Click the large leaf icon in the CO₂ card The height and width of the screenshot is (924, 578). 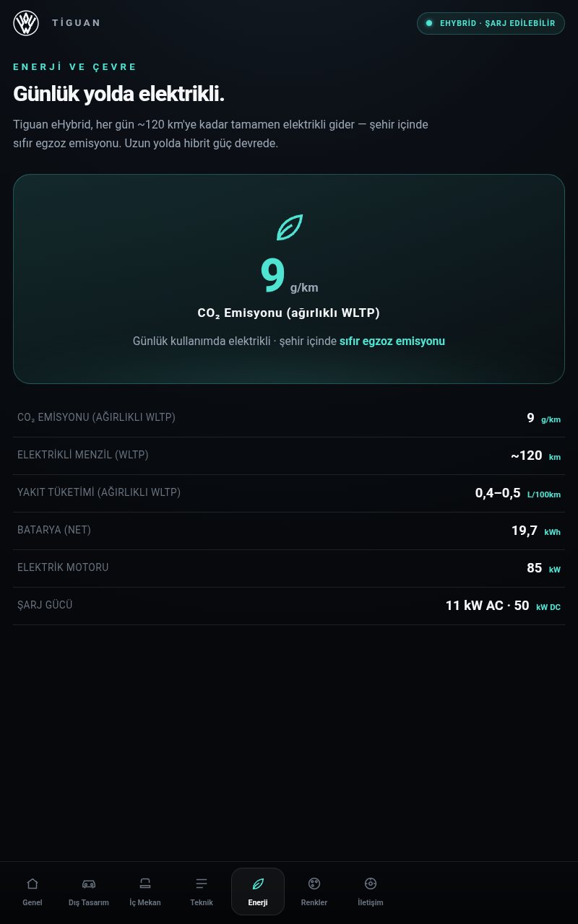click(x=289, y=227)
